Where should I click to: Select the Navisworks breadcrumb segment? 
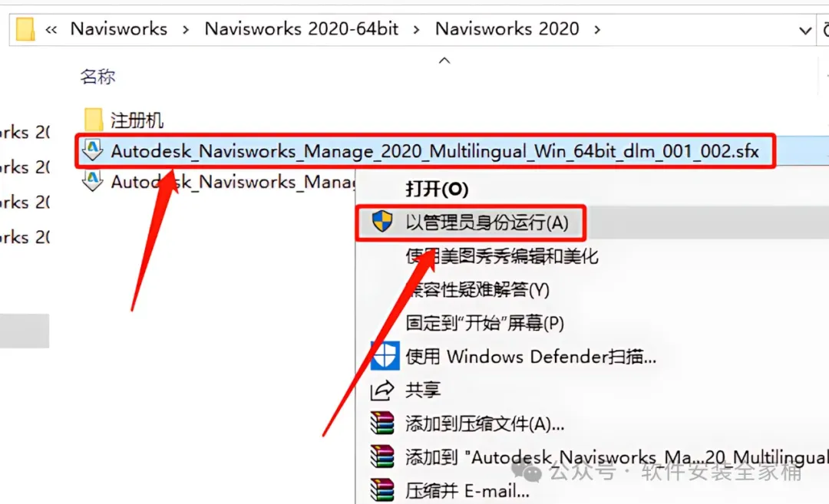(118, 28)
